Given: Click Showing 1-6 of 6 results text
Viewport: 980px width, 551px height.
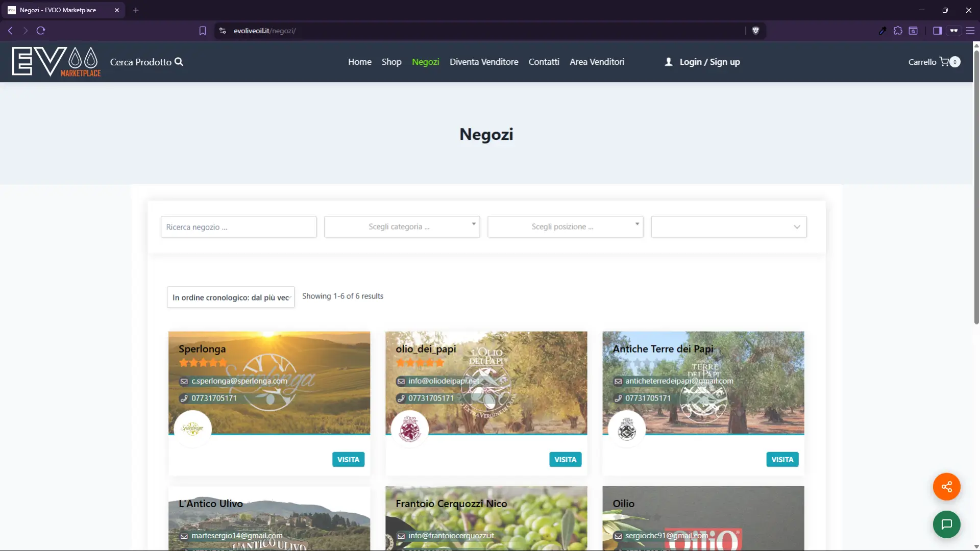Looking at the screenshot, I should pos(342,296).
